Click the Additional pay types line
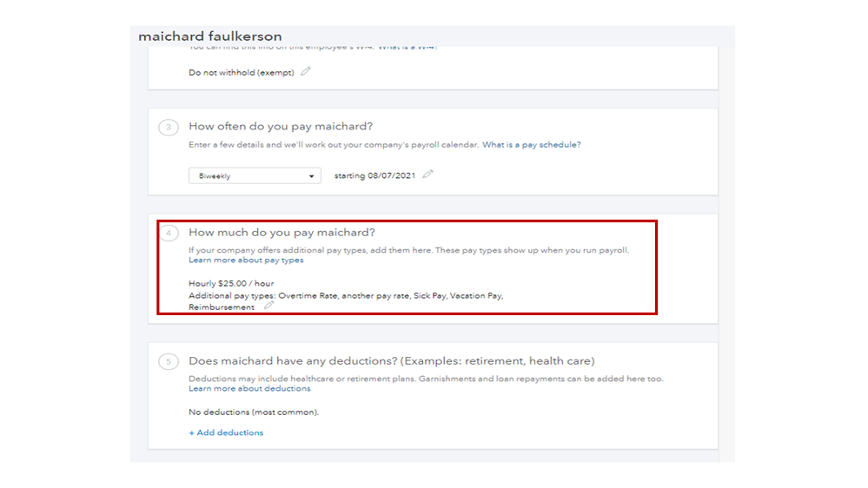 click(346, 296)
